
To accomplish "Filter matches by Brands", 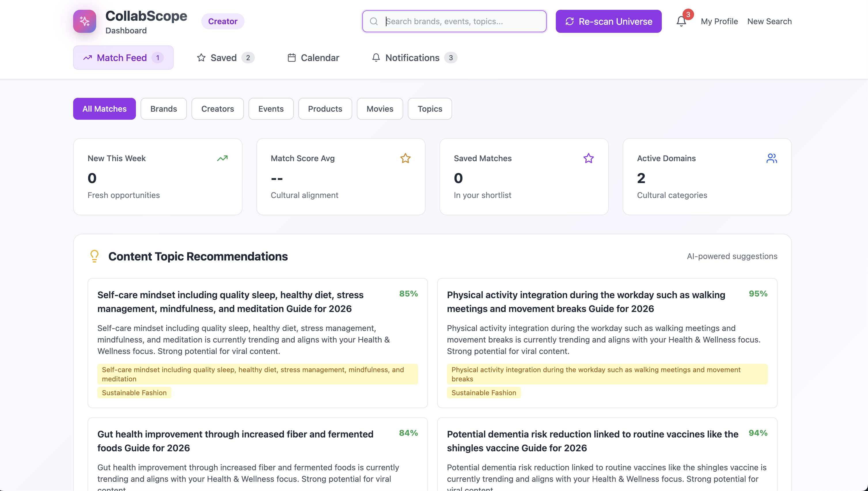I will pos(164,109).
